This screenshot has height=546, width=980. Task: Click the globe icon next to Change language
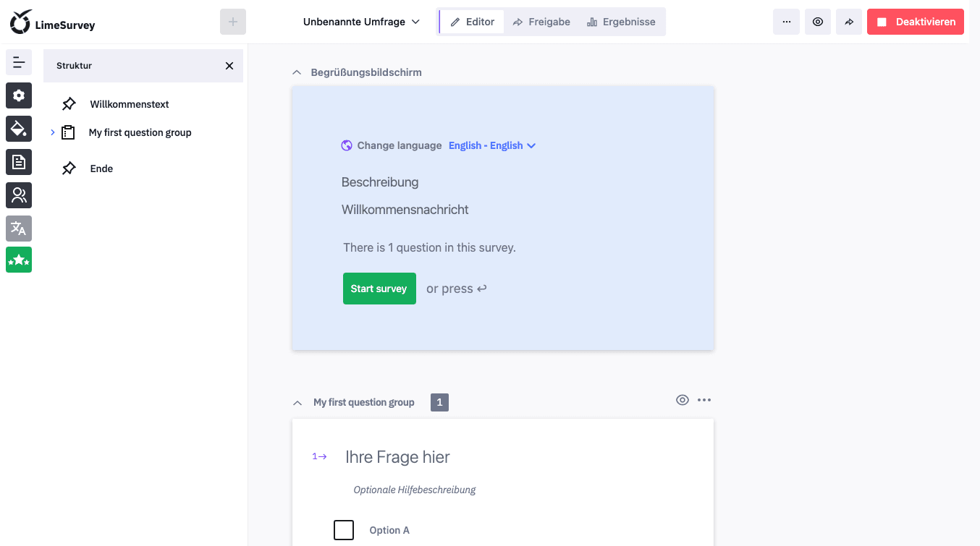347,145
